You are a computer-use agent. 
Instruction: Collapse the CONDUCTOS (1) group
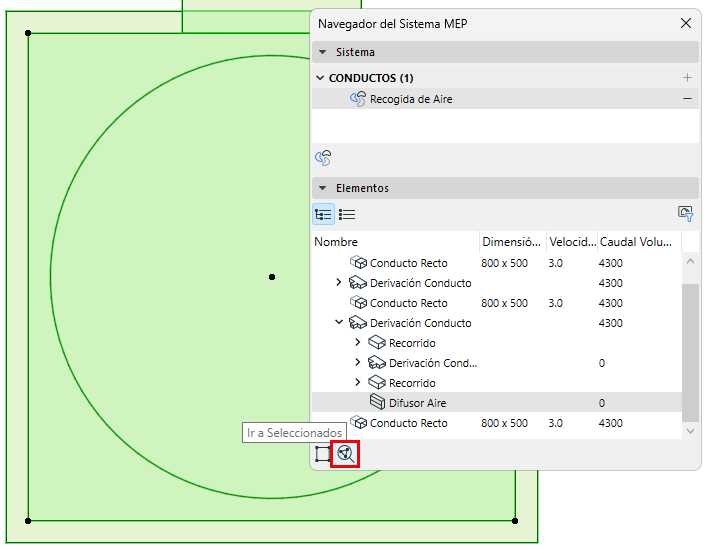[320, 78]
